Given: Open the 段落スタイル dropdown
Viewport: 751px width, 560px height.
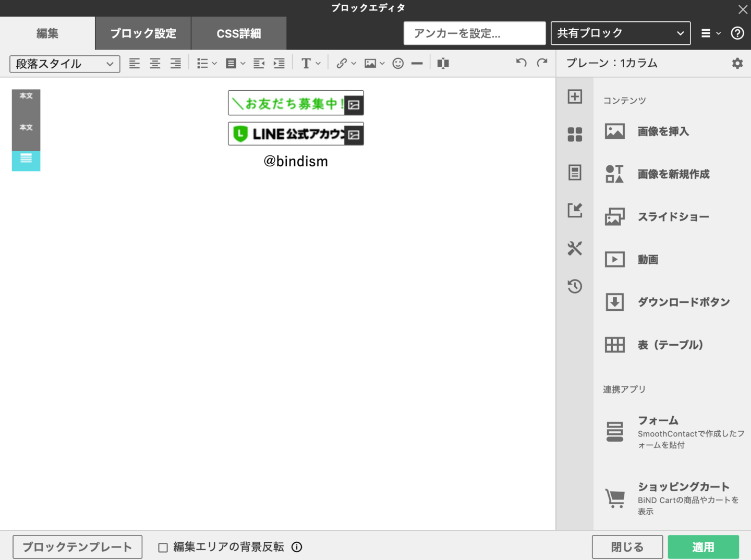Looking at the screenshot, I should click(65, 64).
